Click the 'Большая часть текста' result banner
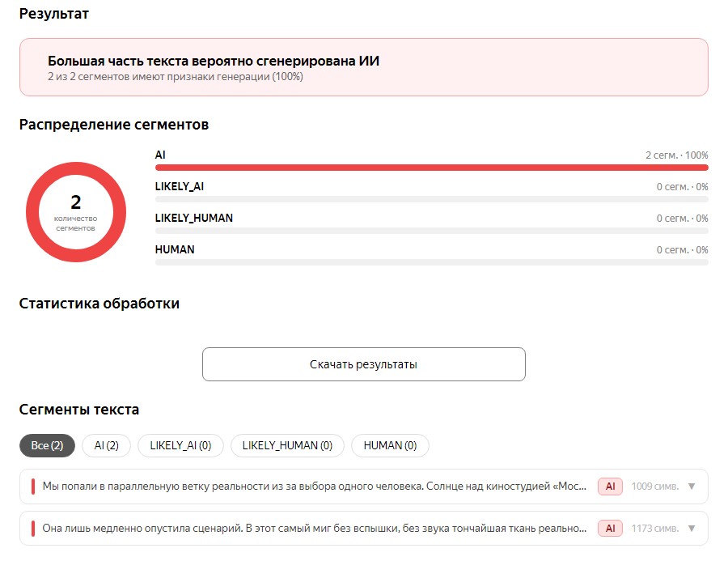Image resolution: width=728 pixels, height=578 pixels. point(363,67)
